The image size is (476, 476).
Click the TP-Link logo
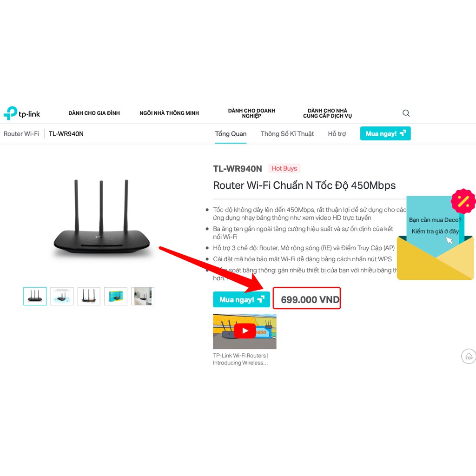(22, 113)
